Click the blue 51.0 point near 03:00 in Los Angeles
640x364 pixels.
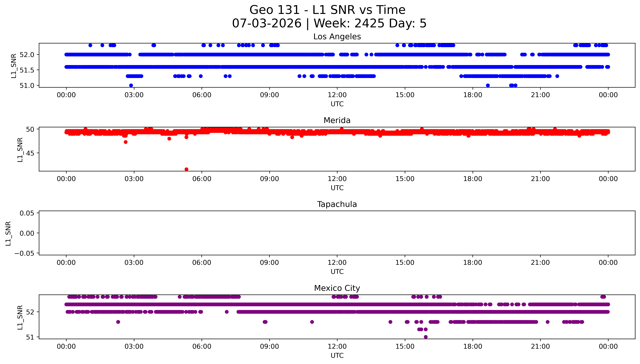[131, 85]
